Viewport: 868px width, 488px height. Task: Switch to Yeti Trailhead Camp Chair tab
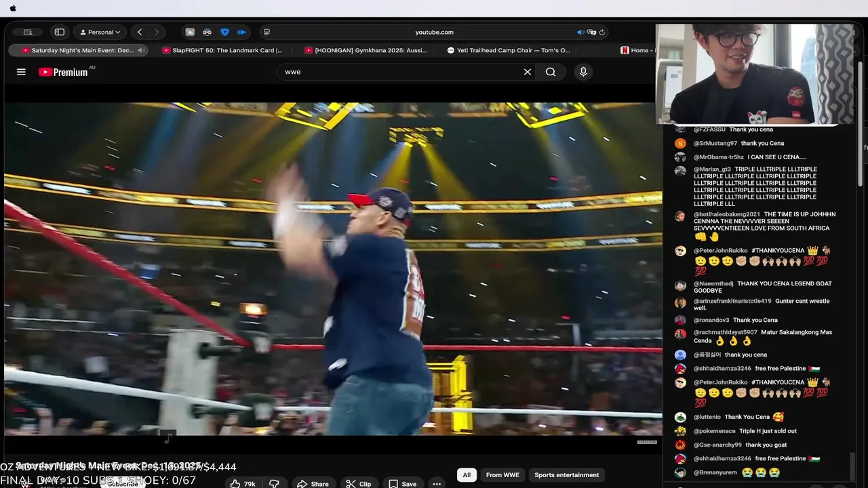point(509,50)
